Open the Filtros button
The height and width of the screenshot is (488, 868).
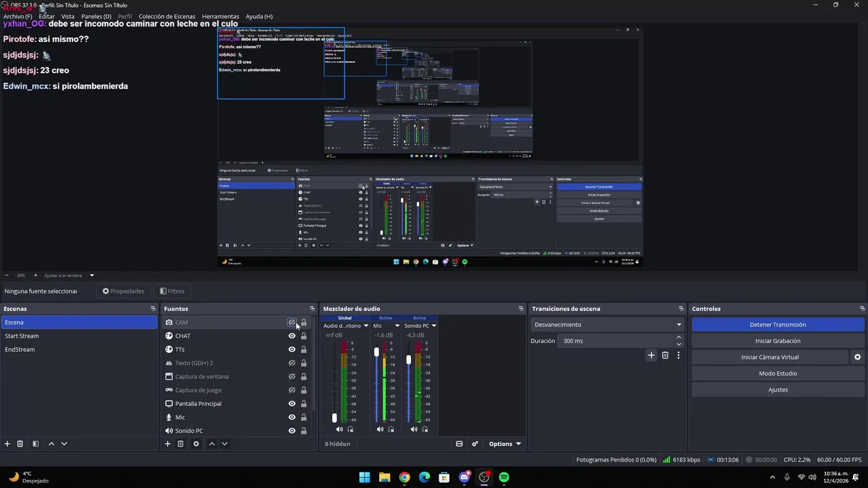172,291
